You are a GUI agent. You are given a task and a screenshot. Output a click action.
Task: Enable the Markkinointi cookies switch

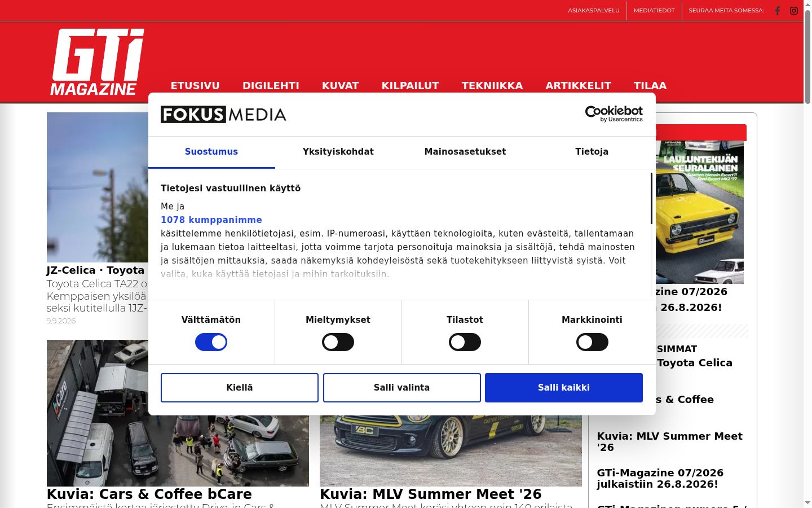[592, 342]
